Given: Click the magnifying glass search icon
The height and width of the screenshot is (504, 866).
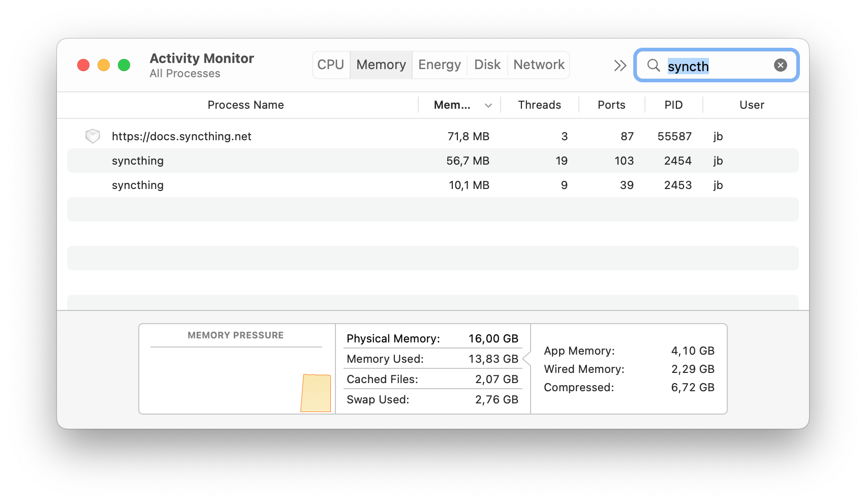Looking at the screenshot, I should point(654,65).
